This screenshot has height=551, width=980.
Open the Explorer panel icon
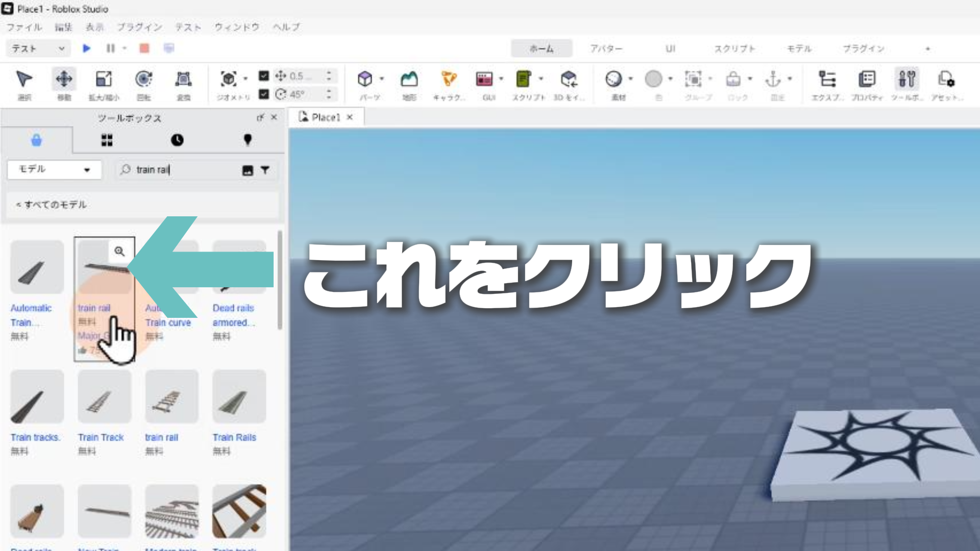point(827,80)
